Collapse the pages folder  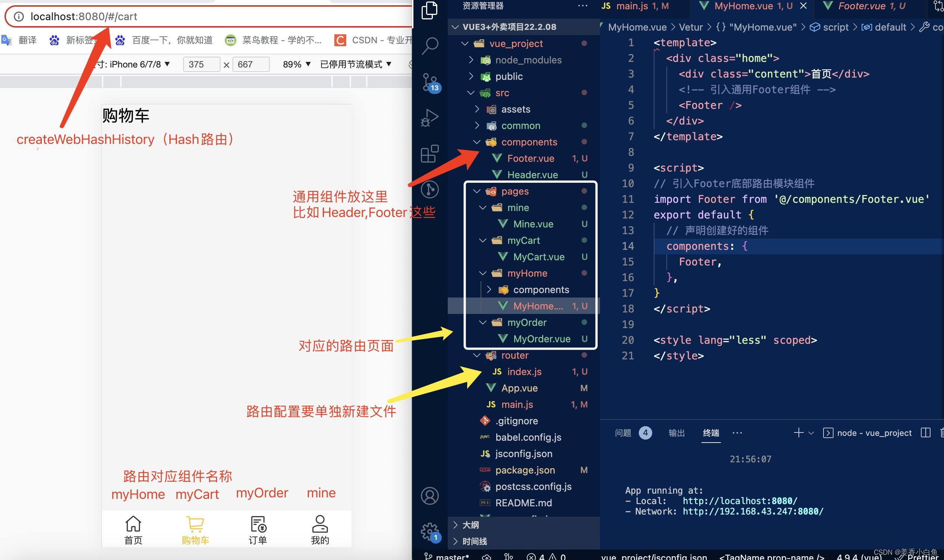pos(523,191)
